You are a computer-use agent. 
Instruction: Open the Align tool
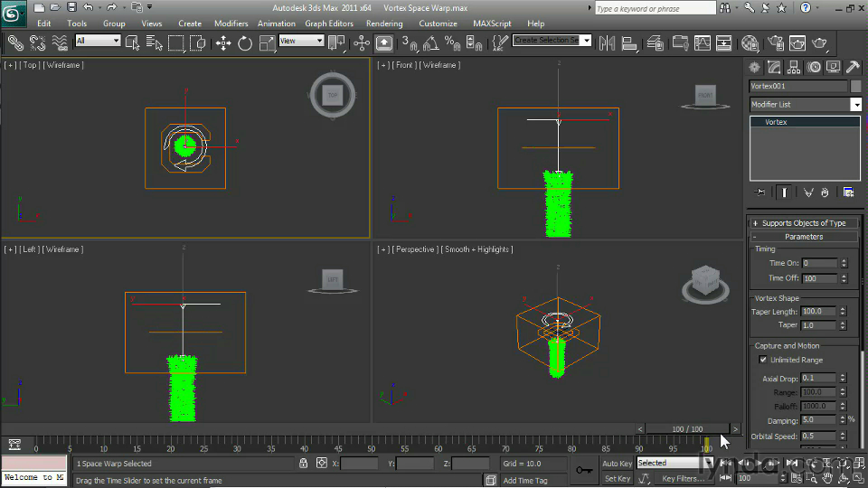629,42
